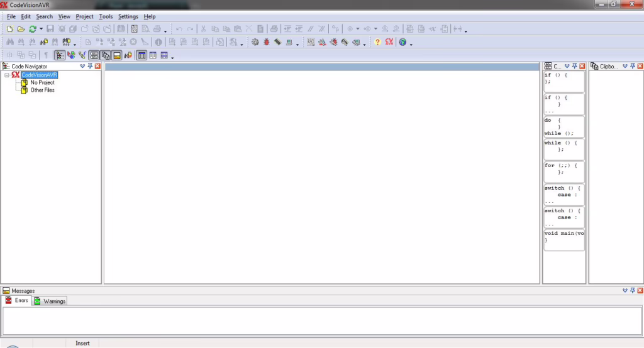Click the green reload arrows icon

(x=33, y=29)
